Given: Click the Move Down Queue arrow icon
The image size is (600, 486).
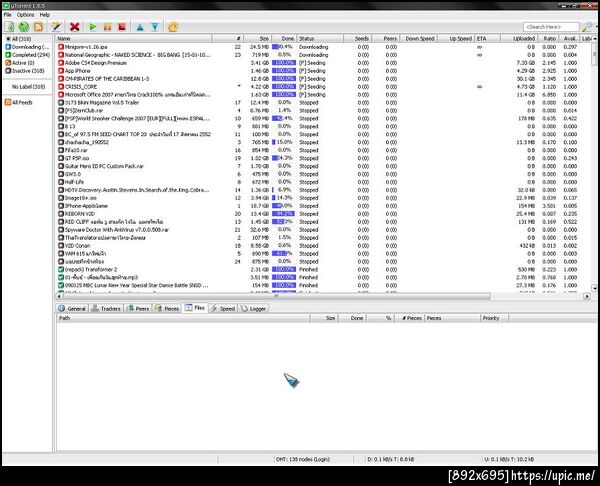Looking at the screenshot, I should click(x=155, y=27).
